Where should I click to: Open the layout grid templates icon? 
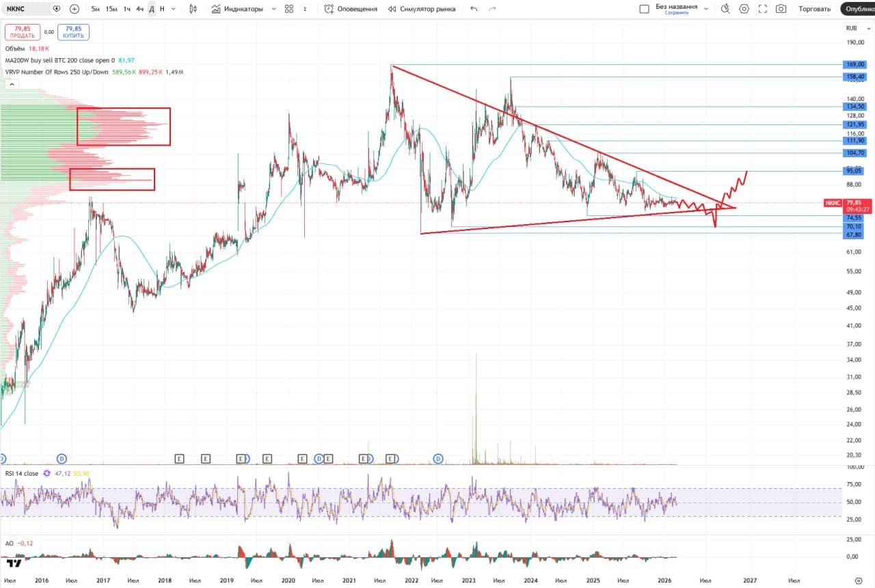point(289,9)
